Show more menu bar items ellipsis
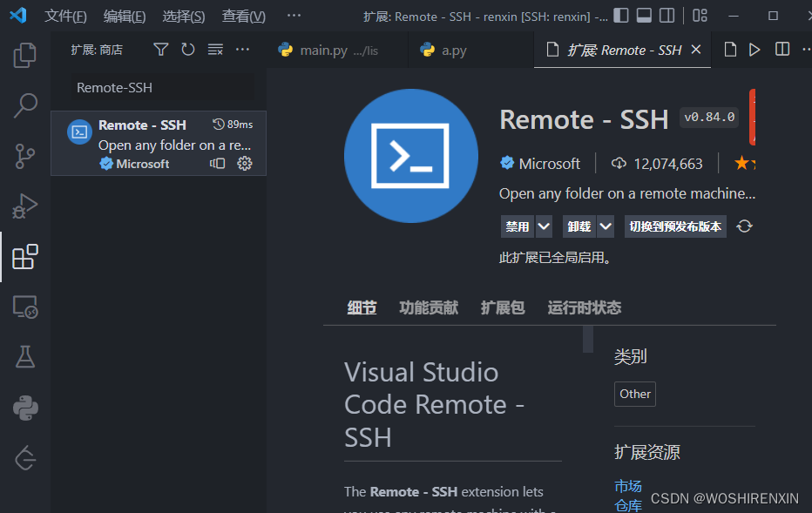This screenshot has width=812, height=513. [294, 16]
